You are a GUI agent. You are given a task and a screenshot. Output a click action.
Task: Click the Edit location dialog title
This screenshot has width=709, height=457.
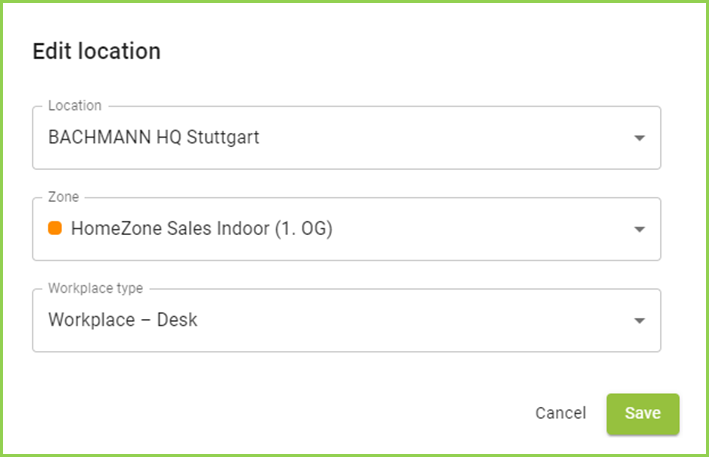coord(96,51)
